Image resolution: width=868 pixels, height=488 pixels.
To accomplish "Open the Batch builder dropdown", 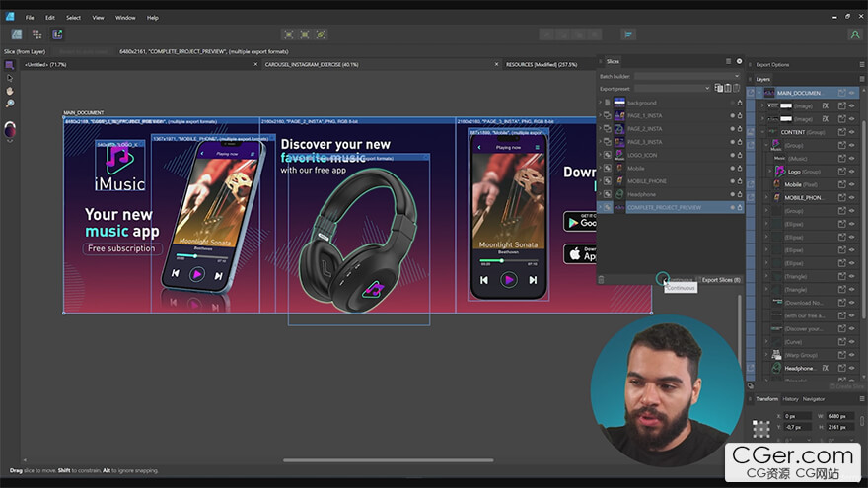I will [687, 76].
